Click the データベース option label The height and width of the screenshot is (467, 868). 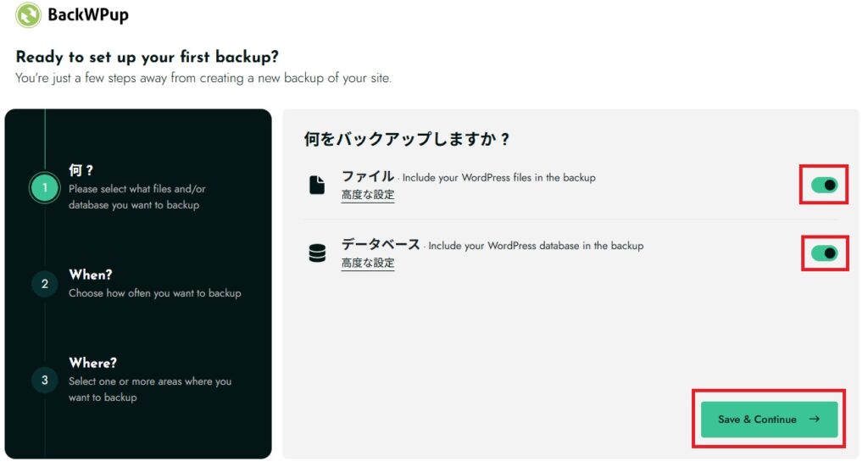381,244
